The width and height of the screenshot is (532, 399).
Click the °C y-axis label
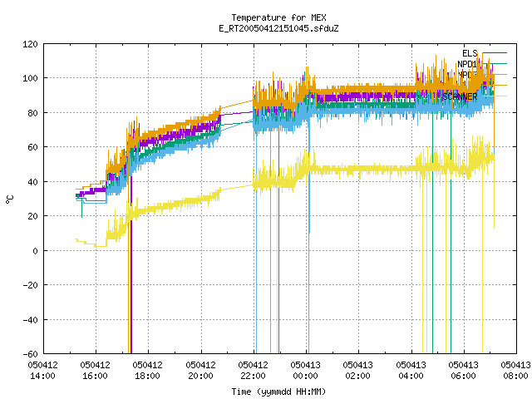pyautogui.click(x=10, y=199)
